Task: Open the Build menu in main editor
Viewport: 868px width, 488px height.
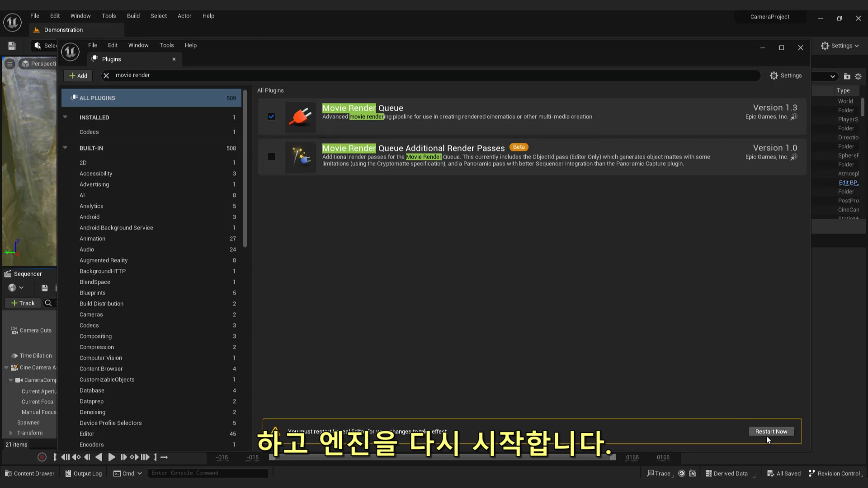Action: tap(133, 16)
